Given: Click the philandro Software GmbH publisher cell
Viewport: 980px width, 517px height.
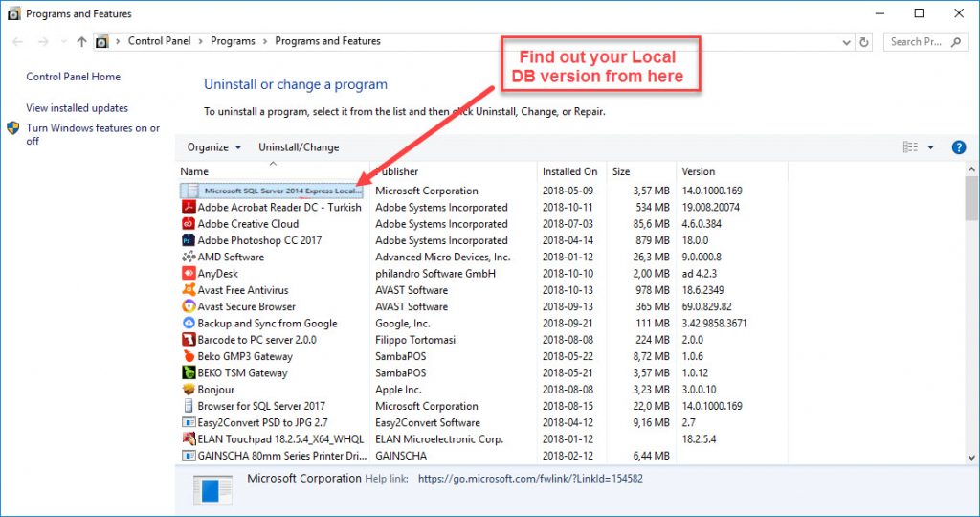Looking at the screenshot, I should [x=435, y=274].
